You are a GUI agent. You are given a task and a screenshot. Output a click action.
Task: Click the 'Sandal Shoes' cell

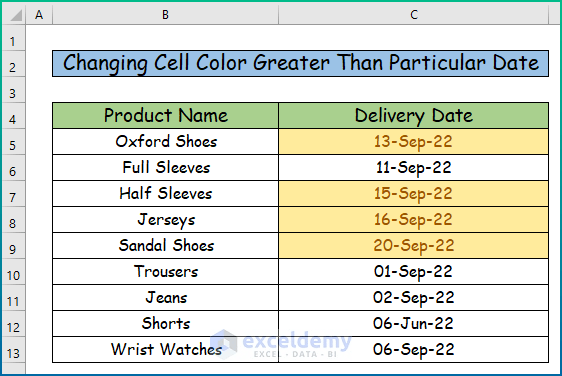click(x=165, y=246)
